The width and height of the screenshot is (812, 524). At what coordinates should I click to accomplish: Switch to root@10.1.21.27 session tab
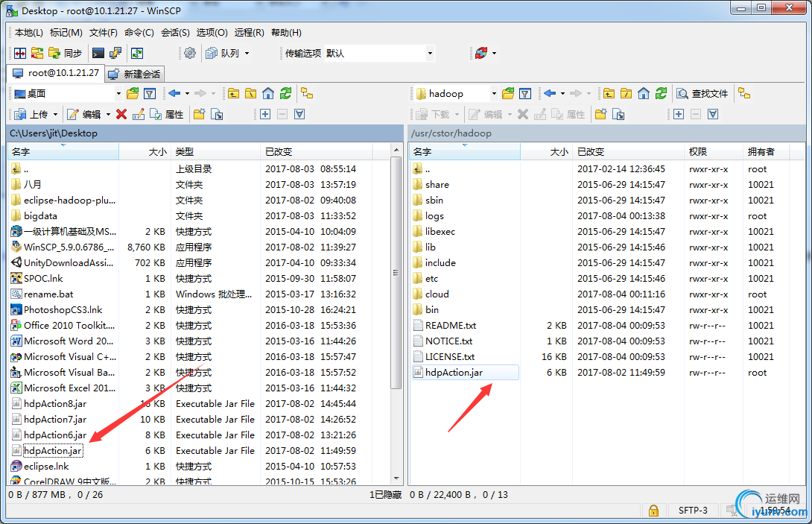pyautogui.click(x=56, y=73)
